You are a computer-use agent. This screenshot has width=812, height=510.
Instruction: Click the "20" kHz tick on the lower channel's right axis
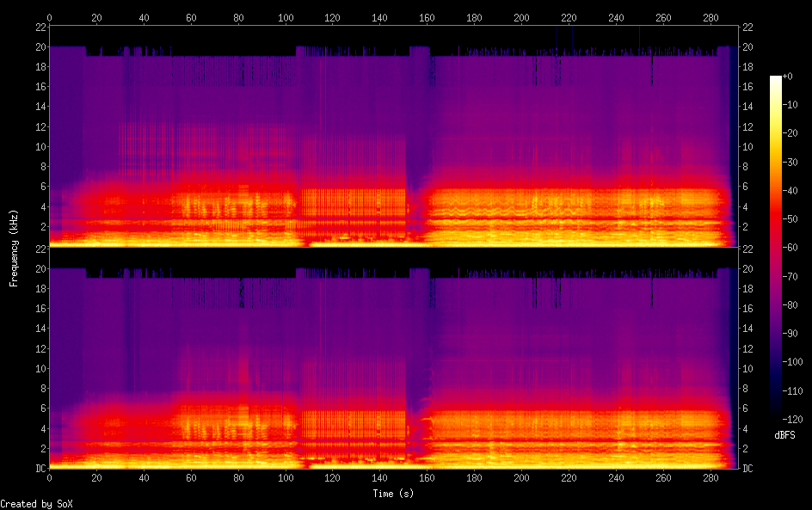click(x=747, y=268)
